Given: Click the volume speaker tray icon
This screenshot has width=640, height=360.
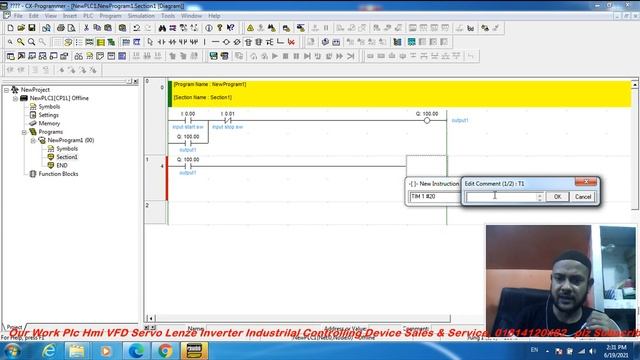Looking at the screenshot, I should click(x=592, y=351).
